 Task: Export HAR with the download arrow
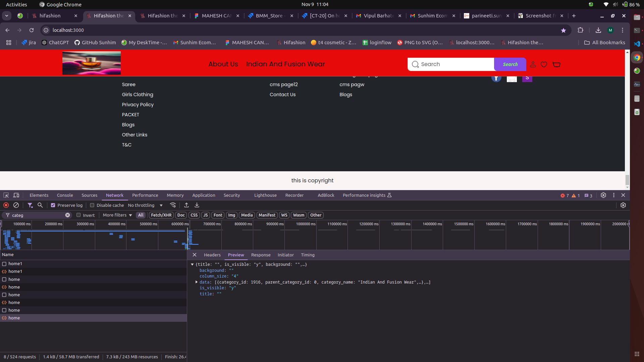197,205
